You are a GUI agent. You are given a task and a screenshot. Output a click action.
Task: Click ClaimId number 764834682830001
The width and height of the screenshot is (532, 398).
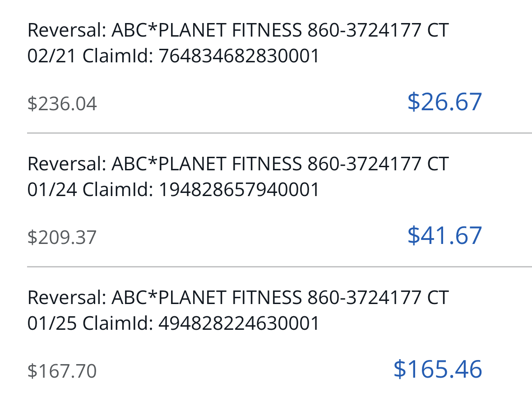click(x=239, y=56)
